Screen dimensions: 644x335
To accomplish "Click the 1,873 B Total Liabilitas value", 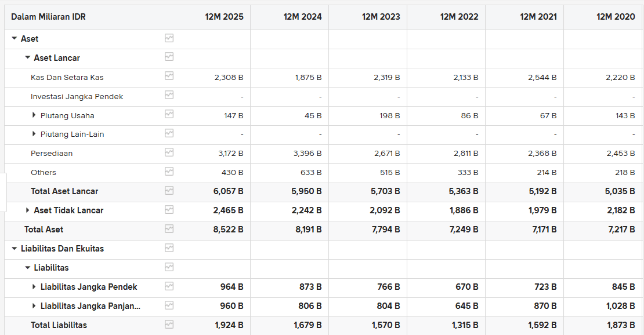I will (621, 325).
